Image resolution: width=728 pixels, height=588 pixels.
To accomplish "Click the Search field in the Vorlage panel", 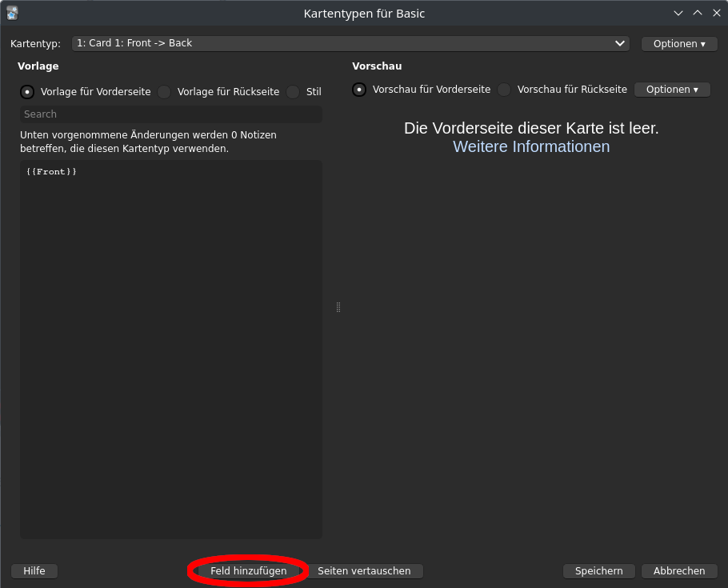I will click(170, 114).
